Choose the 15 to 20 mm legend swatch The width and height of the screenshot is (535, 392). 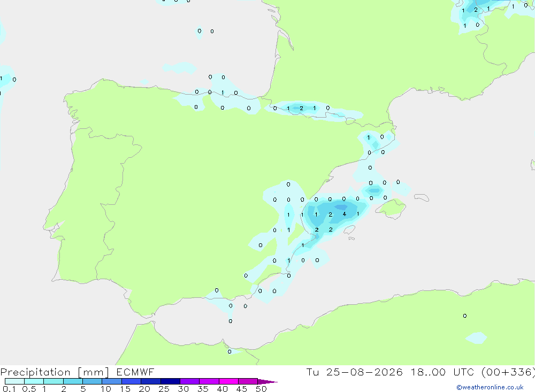pos(131,381)
